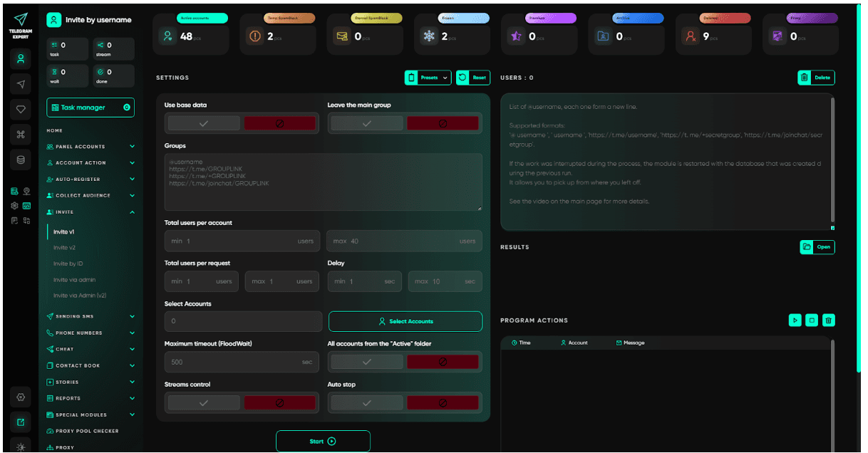Select the Active accounts counter card
This screenshot has height=453, width=868.
pos(190,33)
